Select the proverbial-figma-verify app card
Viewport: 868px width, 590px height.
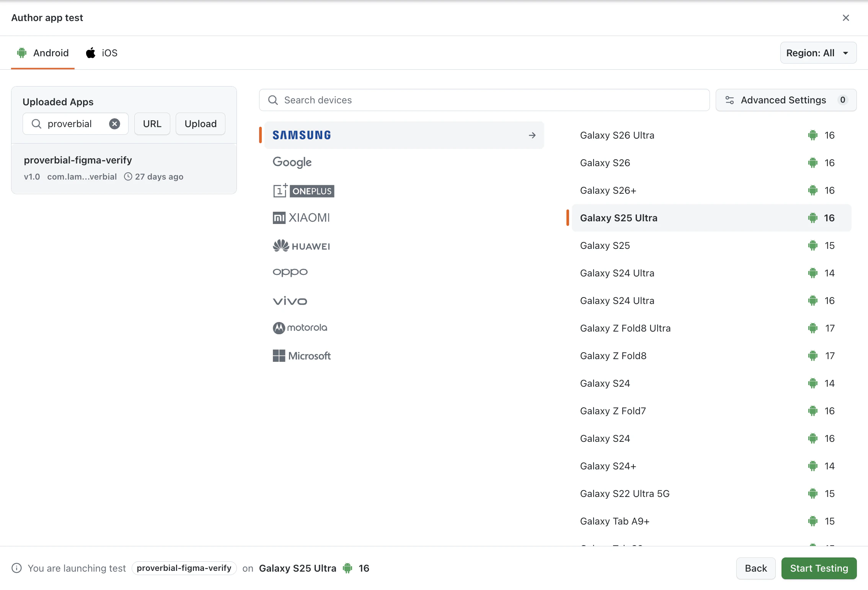[x=124, y=168]
